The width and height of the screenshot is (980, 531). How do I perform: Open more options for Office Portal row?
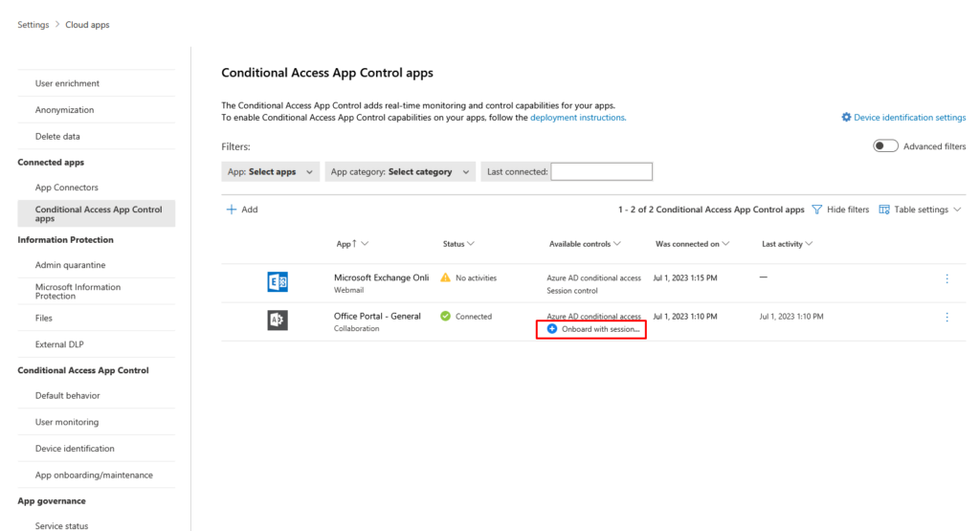point(947,318)
